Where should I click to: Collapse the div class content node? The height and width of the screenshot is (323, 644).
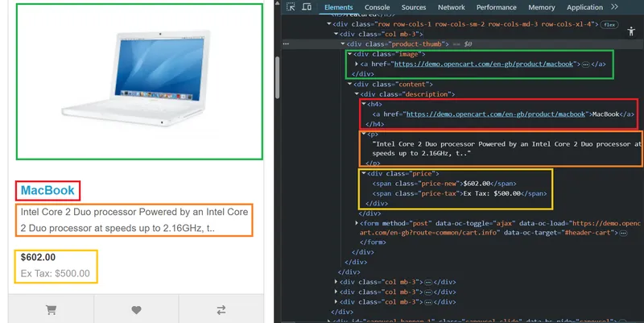click(349, 85)
